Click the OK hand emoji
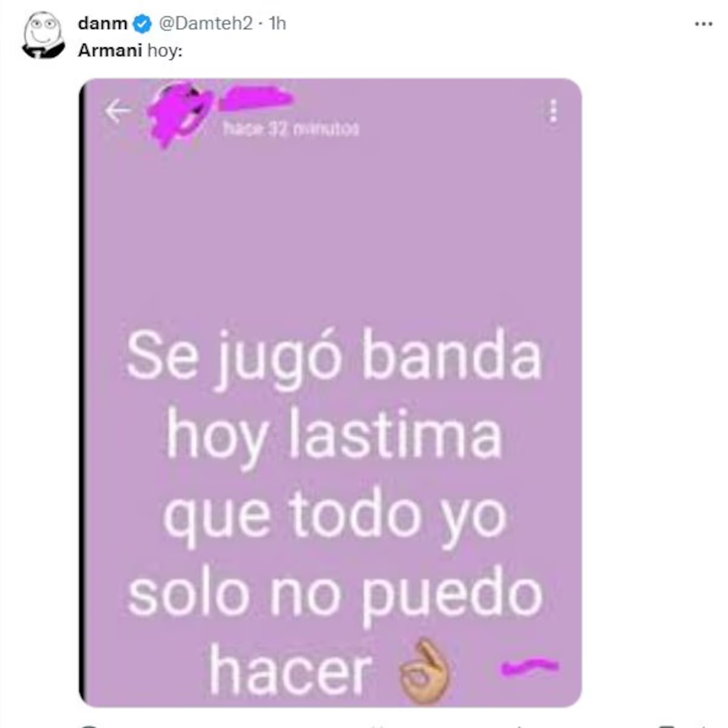The image size is (728, 728). [425, 672]
